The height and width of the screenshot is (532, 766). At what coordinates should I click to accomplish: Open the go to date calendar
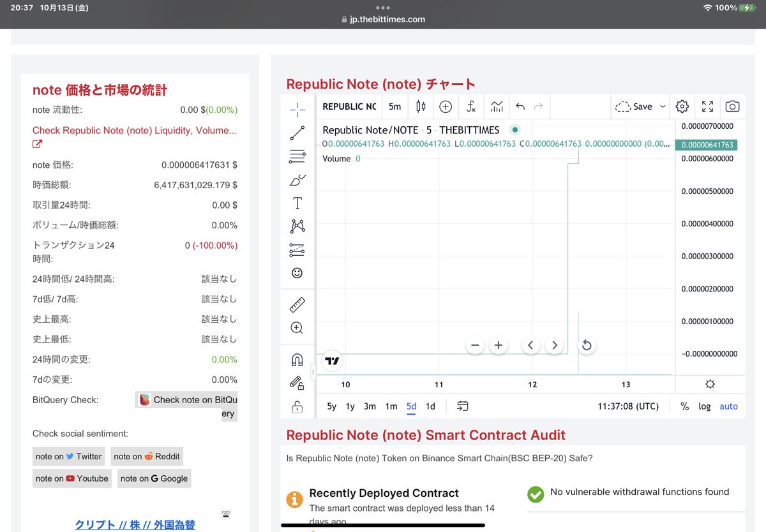[x=463, y=406]
